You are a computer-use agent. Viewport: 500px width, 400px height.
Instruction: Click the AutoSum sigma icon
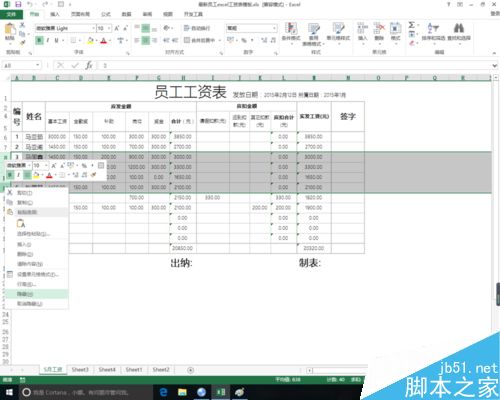[412, 25]
